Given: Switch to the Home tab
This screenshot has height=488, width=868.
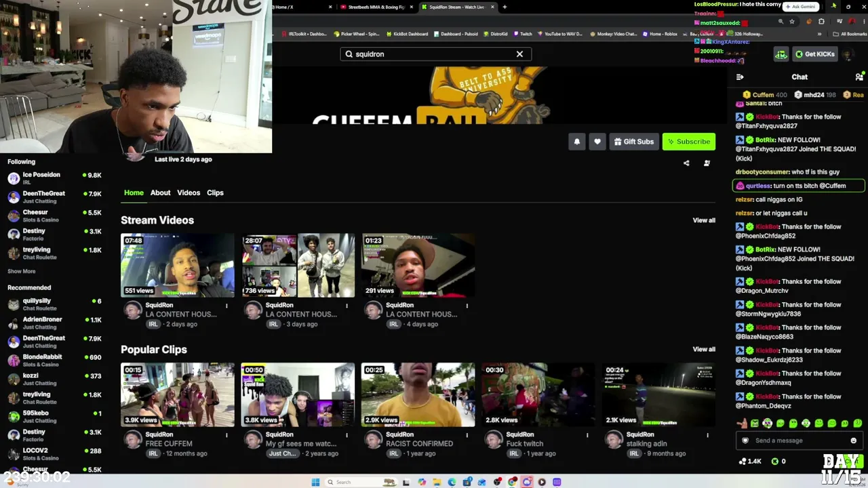Looking at the screenshot, I should pyautogui.click(x=134, y=192).
